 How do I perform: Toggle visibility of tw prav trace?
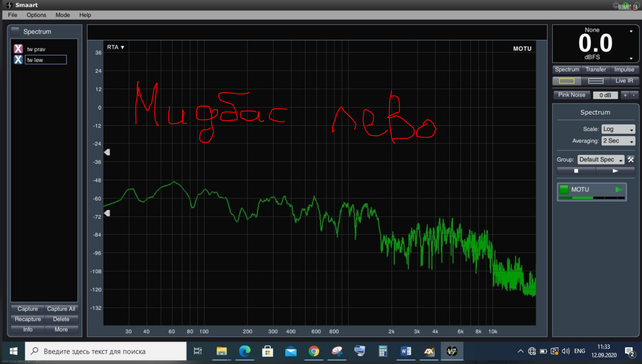pos(18,49)
